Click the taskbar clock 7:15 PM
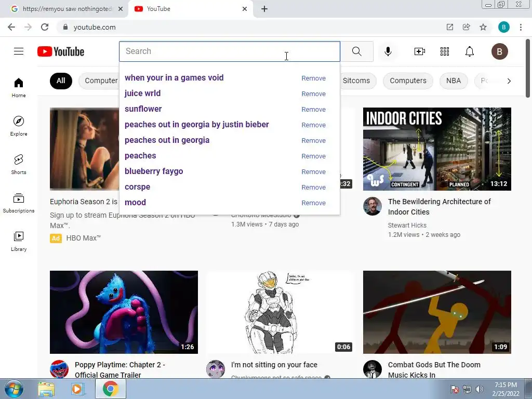Screen dimensions: 532x399 point(506,389)
